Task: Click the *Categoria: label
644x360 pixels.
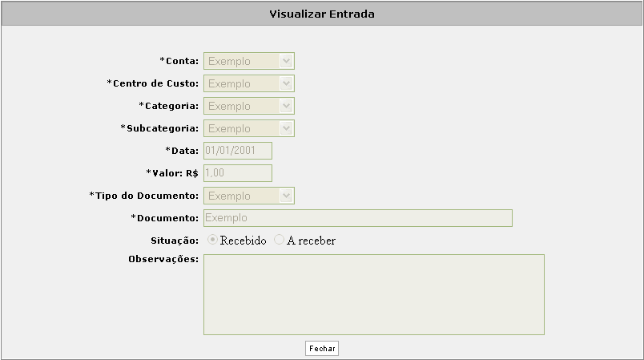Action: pyautogui.click(x=169, y=106)
